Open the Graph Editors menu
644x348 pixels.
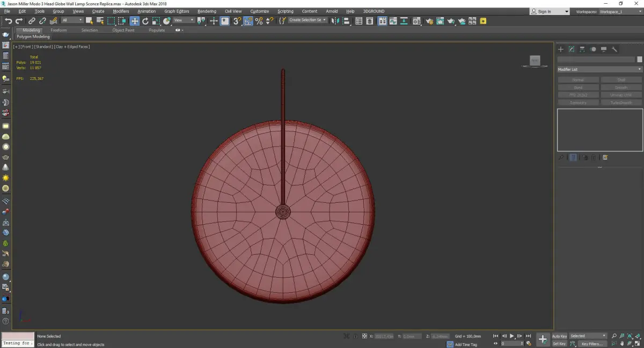tap(177, 11)
